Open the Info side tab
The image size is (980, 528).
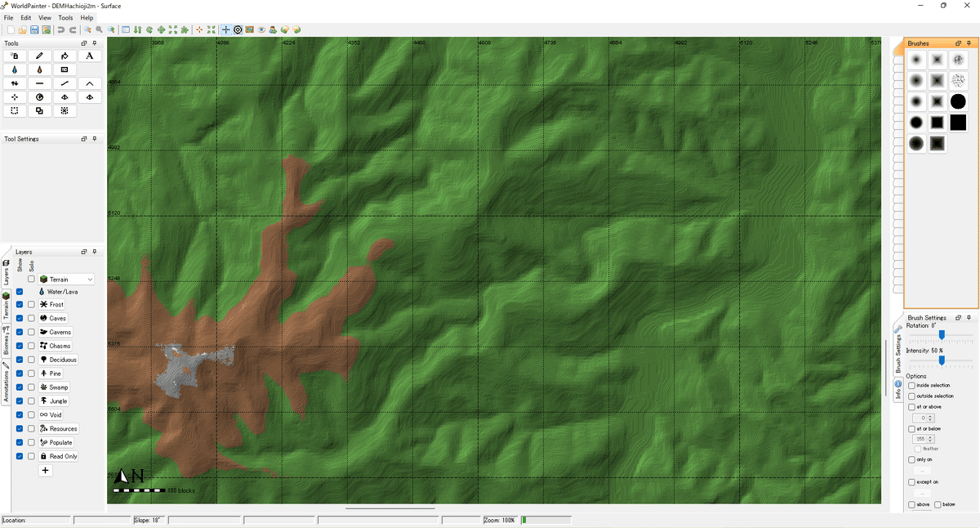click(898, 390)
